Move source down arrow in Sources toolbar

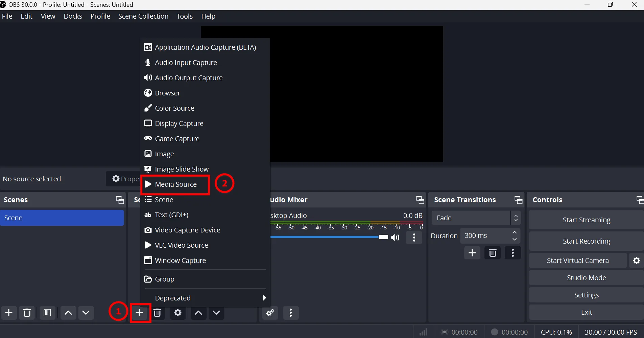tap(216, 313)
